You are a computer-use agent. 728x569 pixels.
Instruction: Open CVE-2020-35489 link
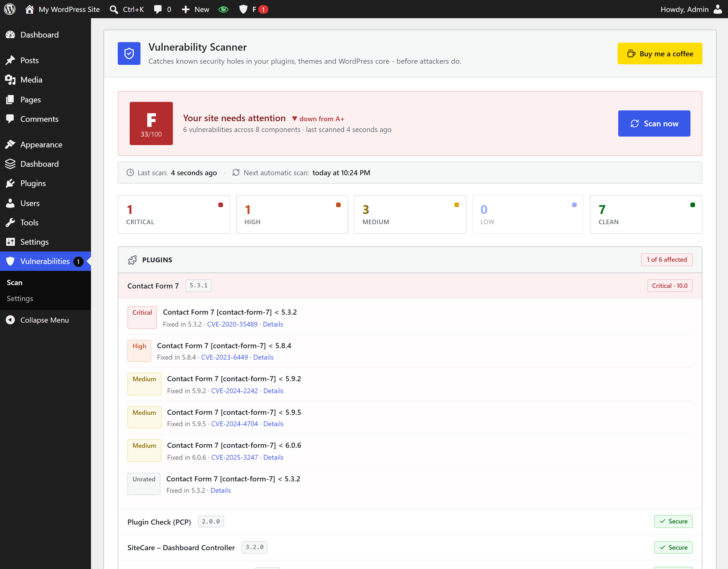pyautogui.click(x=232, y=324)
